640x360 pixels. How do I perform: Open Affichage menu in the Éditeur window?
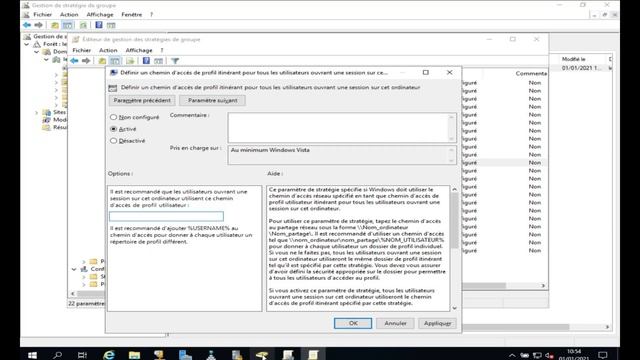139,50
